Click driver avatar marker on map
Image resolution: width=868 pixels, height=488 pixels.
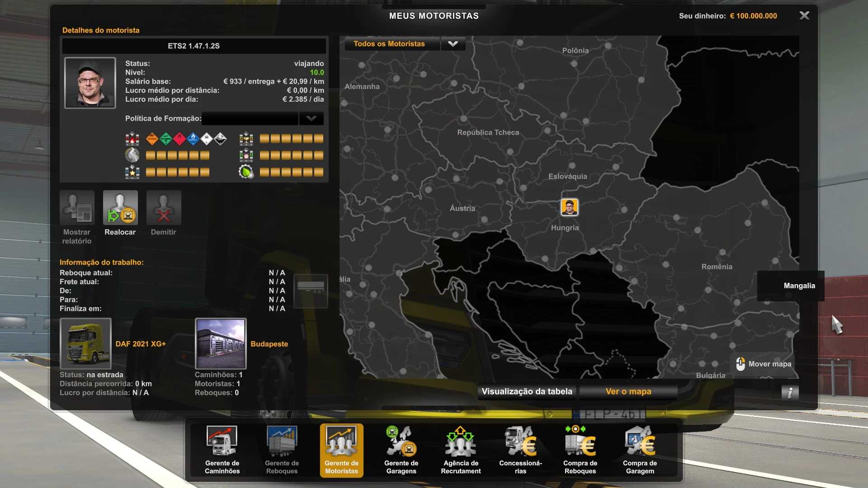(x=569, y=207)
